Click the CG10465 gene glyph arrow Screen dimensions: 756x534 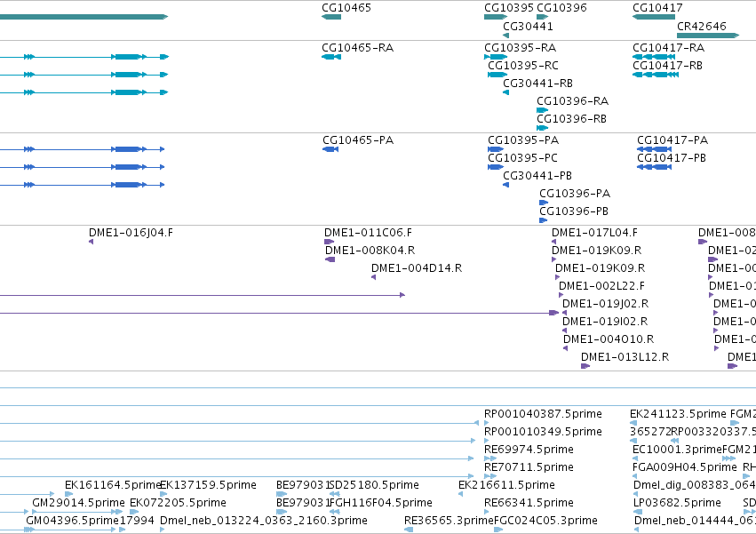tap(331, 17)
